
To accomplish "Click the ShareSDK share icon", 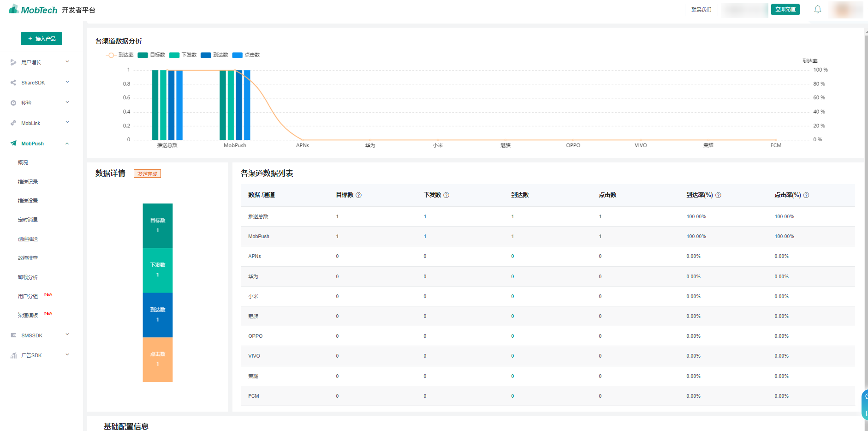I will coord(13,83).
